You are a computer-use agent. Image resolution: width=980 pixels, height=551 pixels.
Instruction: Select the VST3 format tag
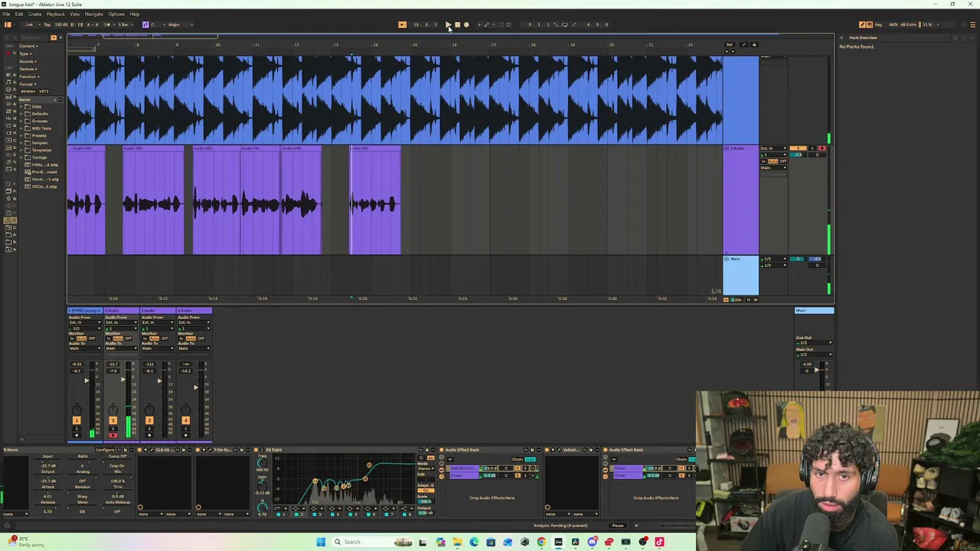[44, 91]
